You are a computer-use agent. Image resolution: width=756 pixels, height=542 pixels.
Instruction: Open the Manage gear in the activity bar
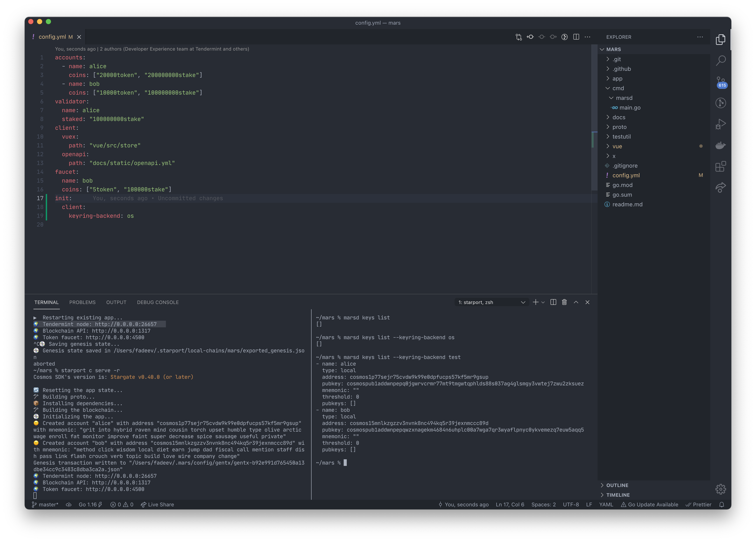pos(721,489)
